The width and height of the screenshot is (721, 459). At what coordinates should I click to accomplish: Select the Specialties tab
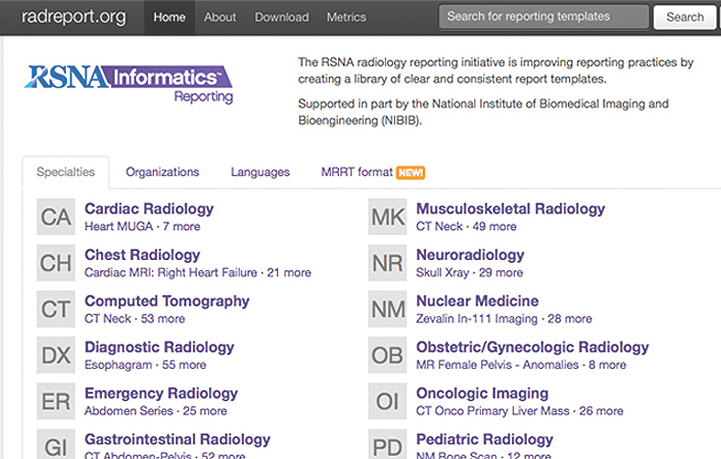(x=66, y=172)
